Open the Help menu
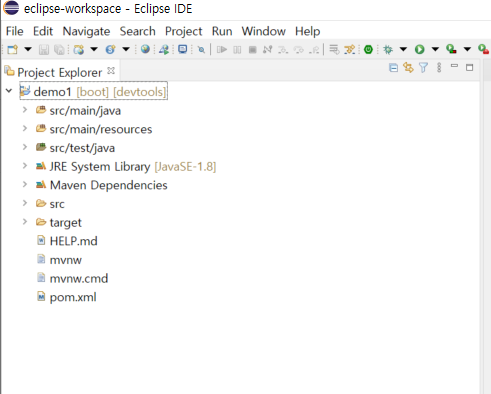 pyautogui.click(x=308, y=31)
